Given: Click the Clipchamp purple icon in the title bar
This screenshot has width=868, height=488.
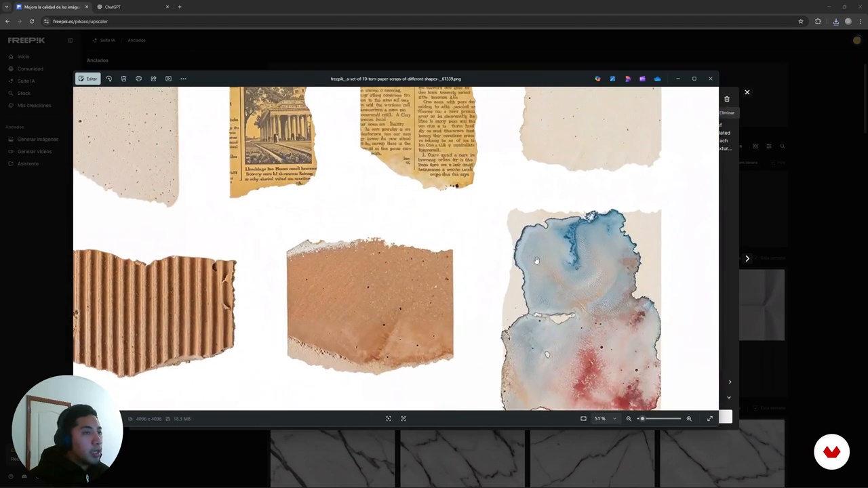Looking at the screenshot, I should pos(642,79).
